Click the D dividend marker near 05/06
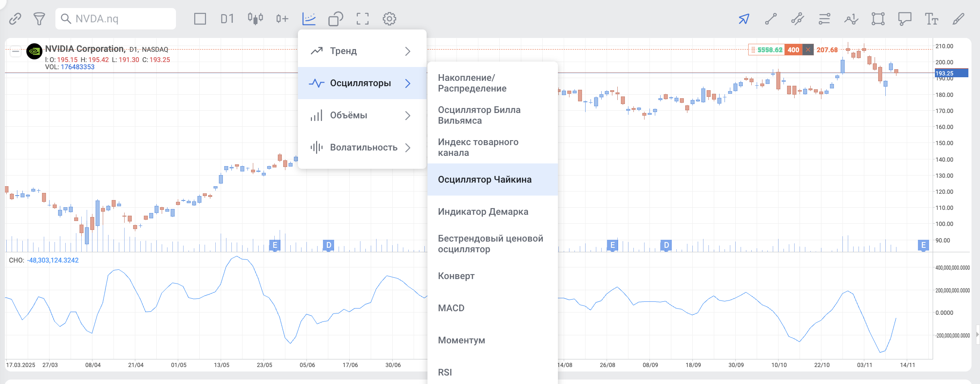 click(329, 245)
